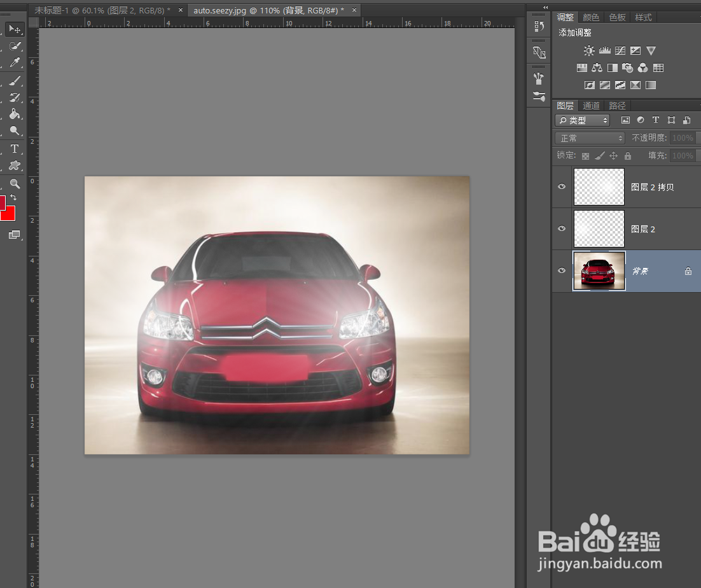
Task: Add a Curves adjustment
Action: [620, 50]
